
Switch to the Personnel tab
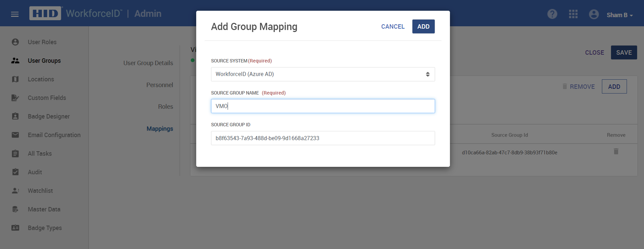coord(160,85)
